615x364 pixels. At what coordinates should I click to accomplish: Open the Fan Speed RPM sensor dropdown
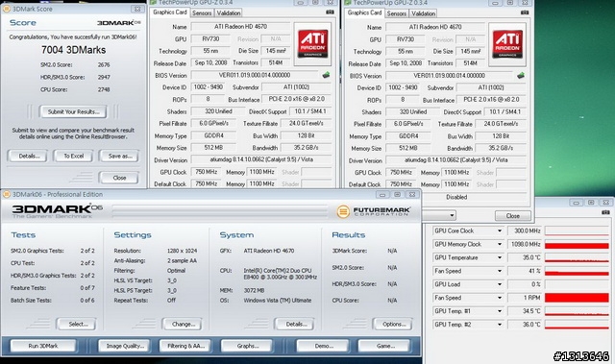click(x=500, y=298)
